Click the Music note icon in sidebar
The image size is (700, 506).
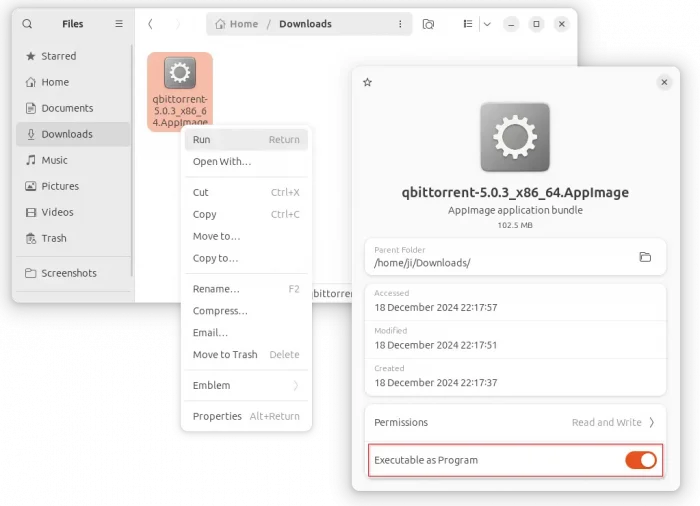coord(30,160)
